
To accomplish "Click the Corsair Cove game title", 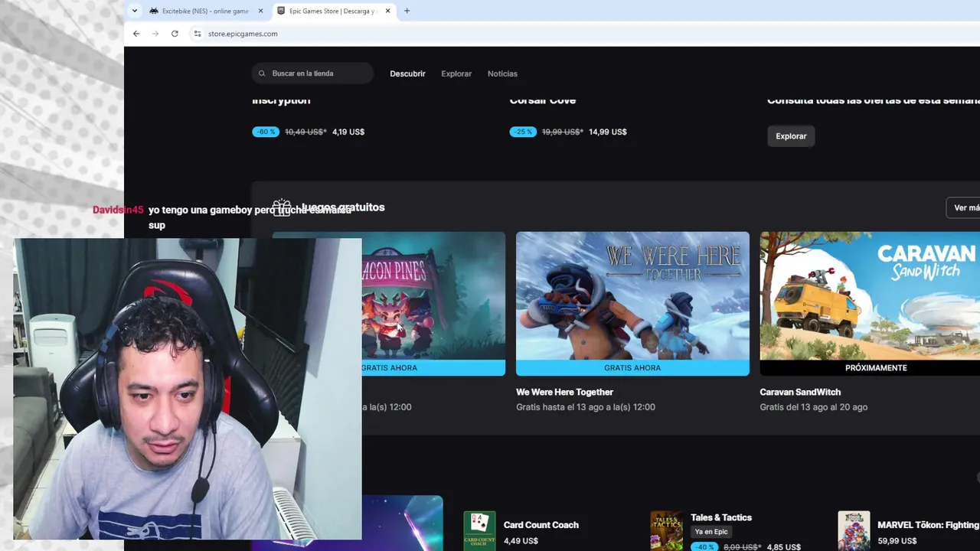I will [x=543, y=100].
